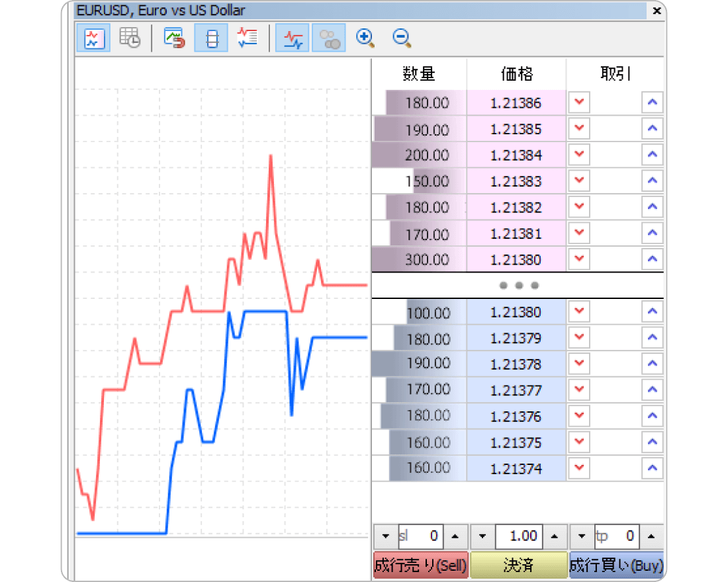
Task: Toggle the tick chart display icon
Action: 93,38
